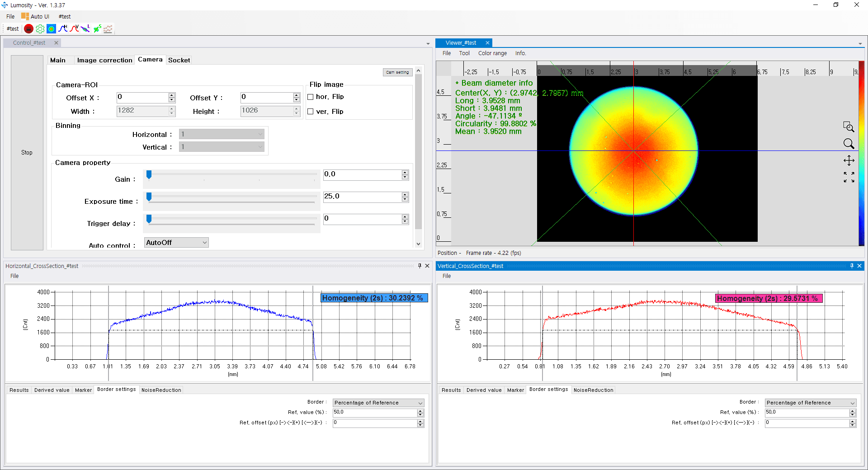The width and height of the screenshot is (868, 470).
Task: Open Border dropdown in horizontal cross-section panel
Action: point(378,403)
